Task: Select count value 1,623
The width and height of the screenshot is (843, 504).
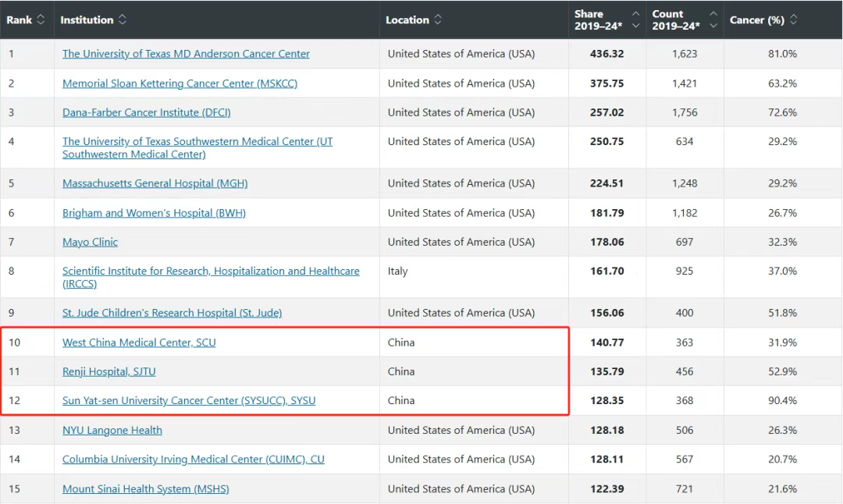Action: point(685,54)
